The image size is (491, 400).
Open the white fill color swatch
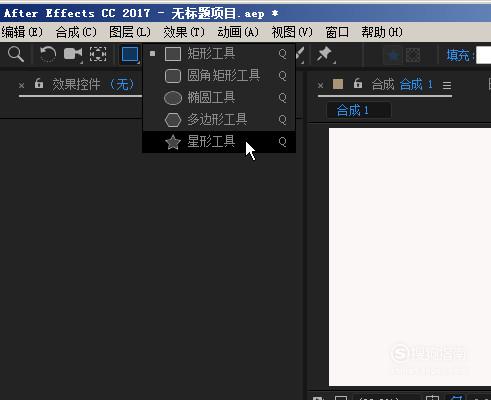pos(484,55)
